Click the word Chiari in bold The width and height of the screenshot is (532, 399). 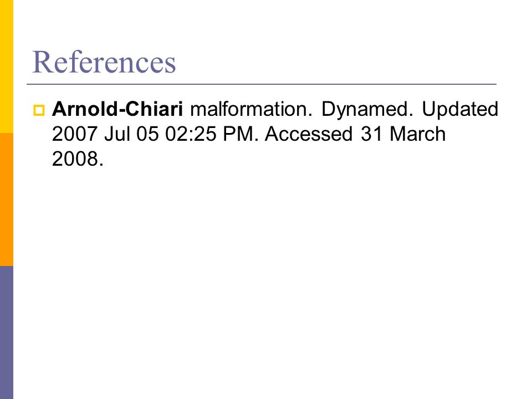click(154, 109)
